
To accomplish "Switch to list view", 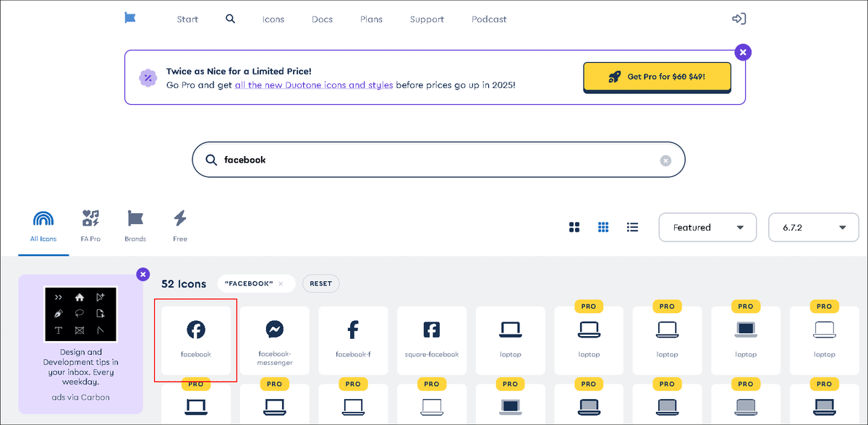I will tap(633, 227).
